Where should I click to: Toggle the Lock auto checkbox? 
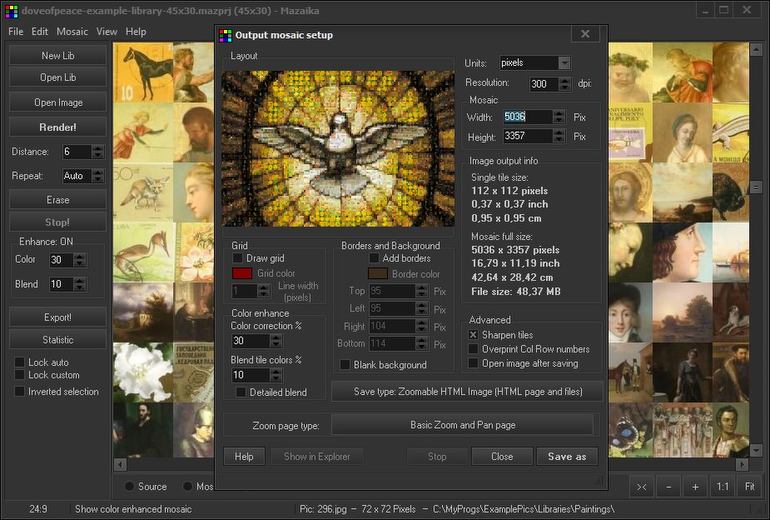point(20,362)
